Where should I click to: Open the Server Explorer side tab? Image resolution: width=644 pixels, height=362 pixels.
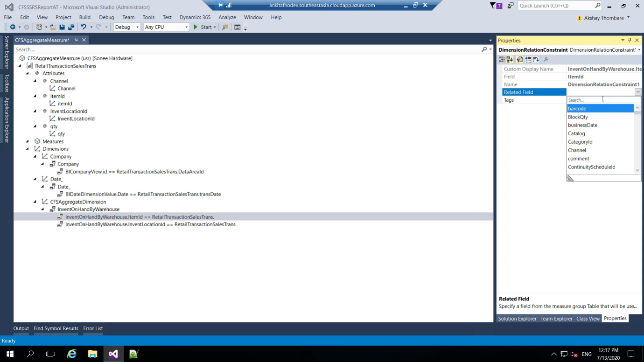[7, 52]
